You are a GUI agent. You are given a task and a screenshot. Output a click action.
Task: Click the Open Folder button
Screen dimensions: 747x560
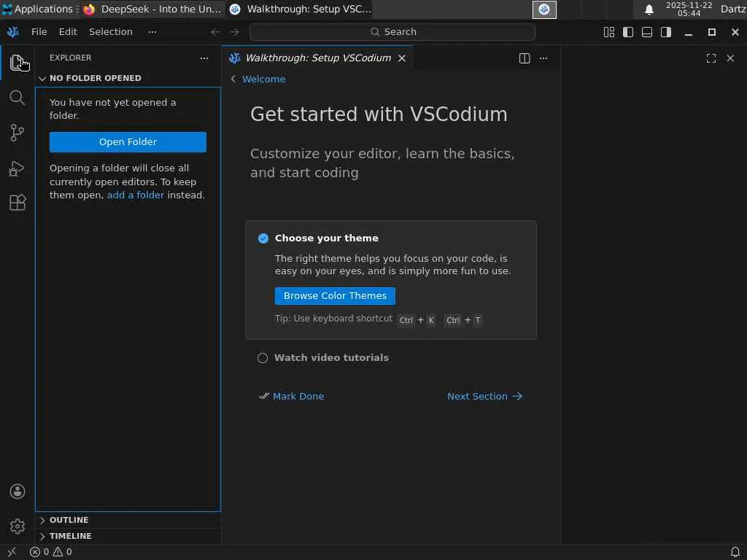click(128, 142)
